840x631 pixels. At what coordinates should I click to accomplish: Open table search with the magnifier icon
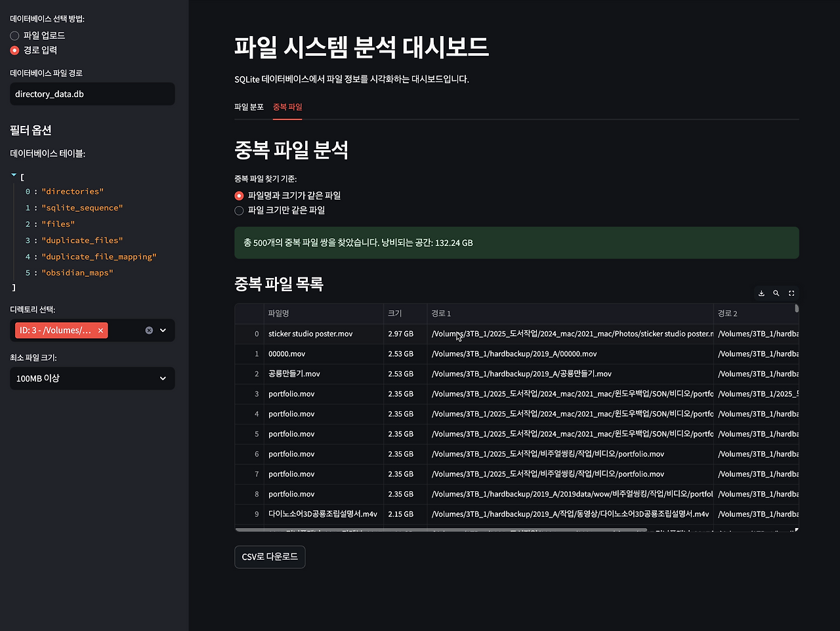click(x=776, y=293)
